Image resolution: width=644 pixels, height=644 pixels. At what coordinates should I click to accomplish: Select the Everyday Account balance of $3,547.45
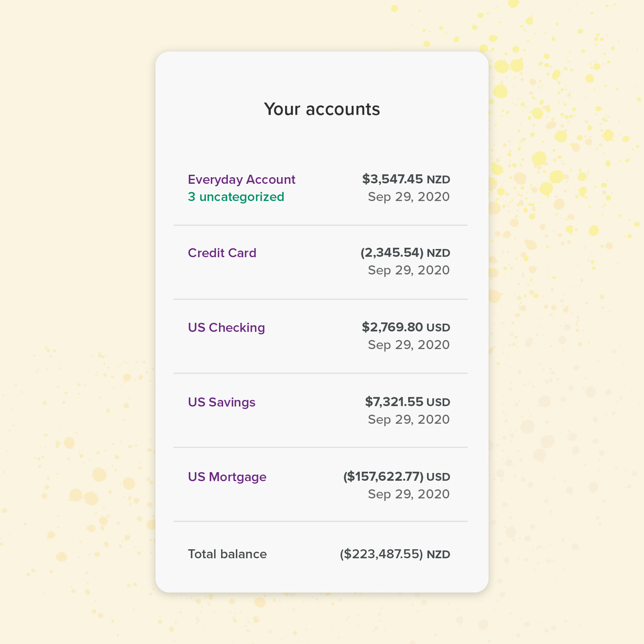click(x=394, y=179)
